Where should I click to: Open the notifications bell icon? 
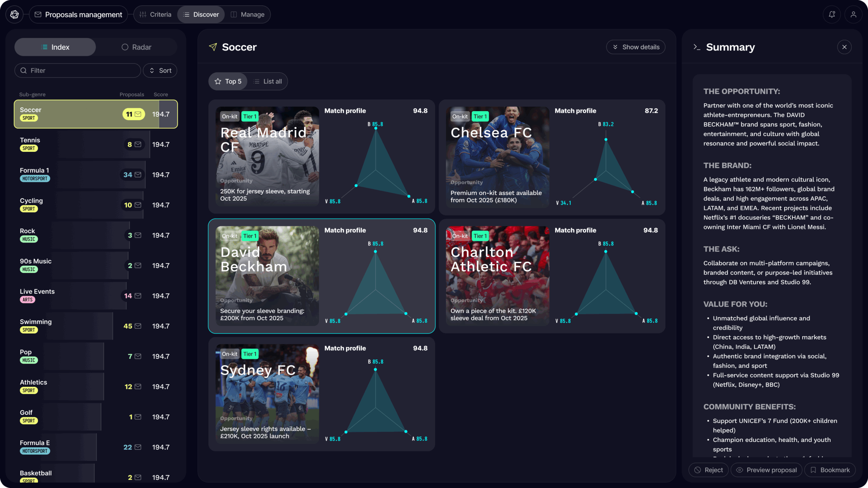pos(832,15)
